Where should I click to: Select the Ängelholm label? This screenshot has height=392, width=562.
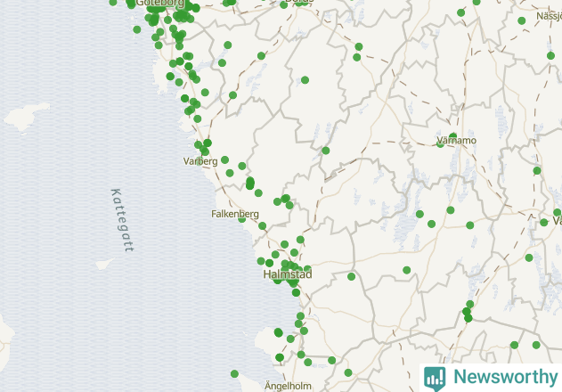pos(288,386)
